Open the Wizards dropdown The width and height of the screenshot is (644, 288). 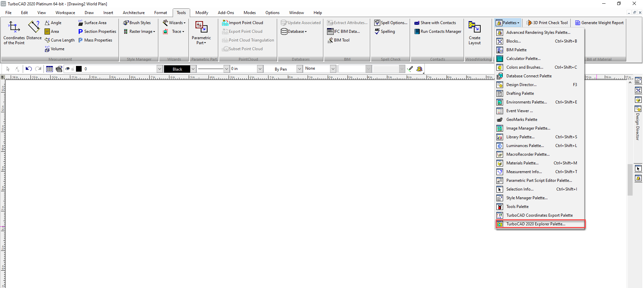pos(174,23)
